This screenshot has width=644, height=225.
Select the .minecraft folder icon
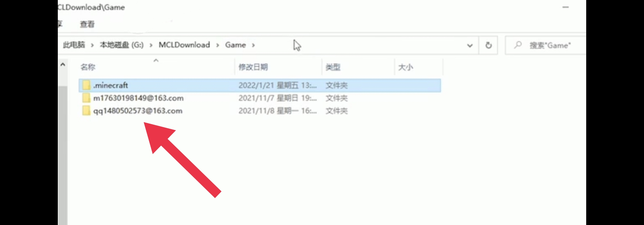pos(86,85)
